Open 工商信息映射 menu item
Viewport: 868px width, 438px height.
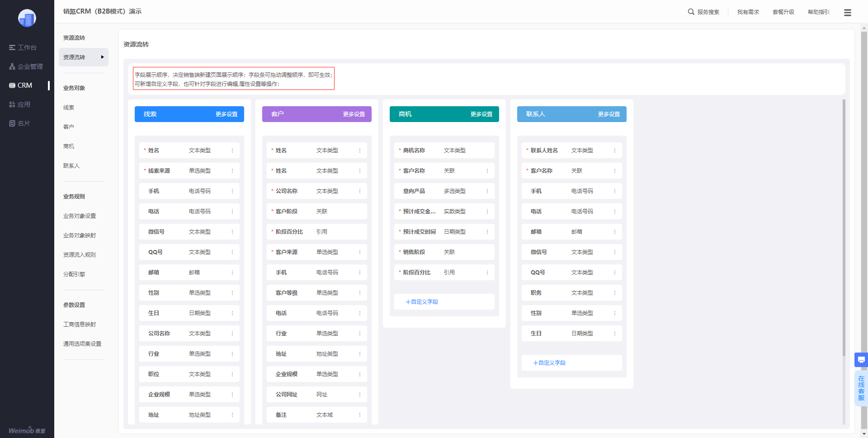(x=80, y=325)
